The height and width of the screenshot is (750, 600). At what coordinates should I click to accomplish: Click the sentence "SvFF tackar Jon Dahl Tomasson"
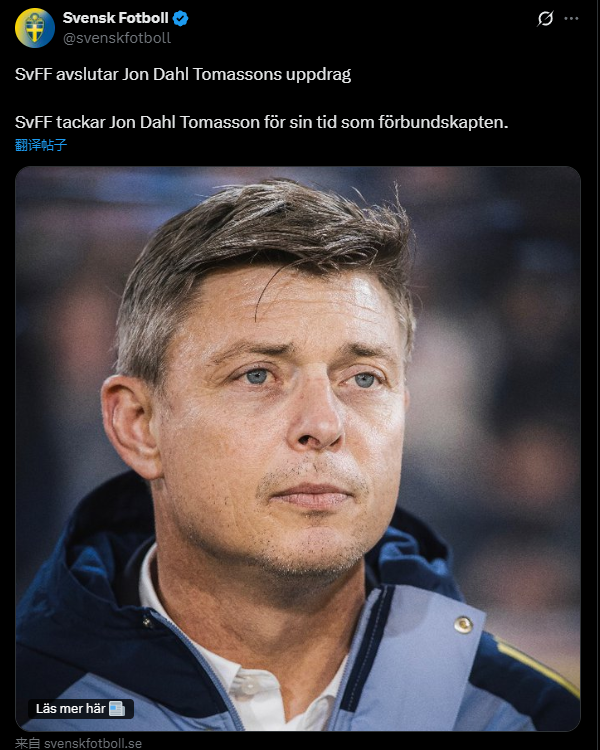[x=137, y=122]
